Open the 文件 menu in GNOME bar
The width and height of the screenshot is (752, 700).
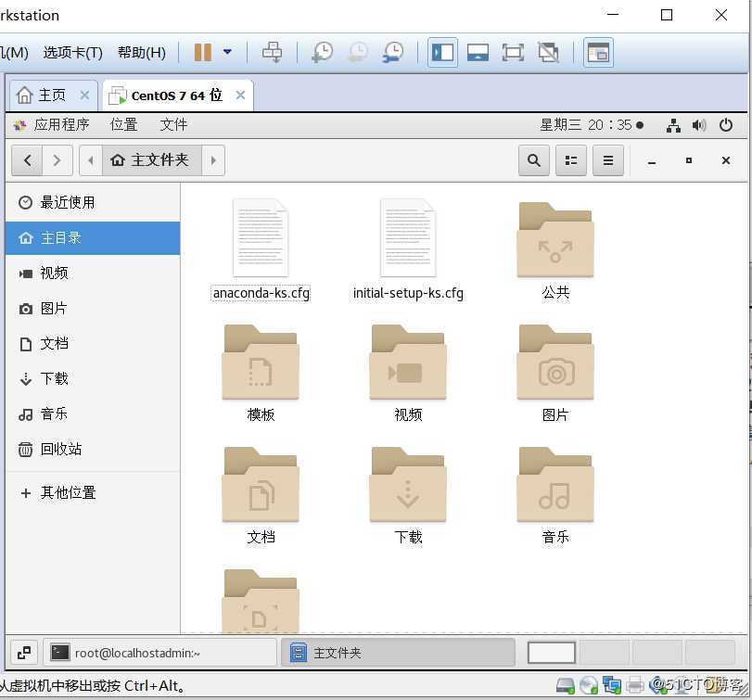point(173,124)
